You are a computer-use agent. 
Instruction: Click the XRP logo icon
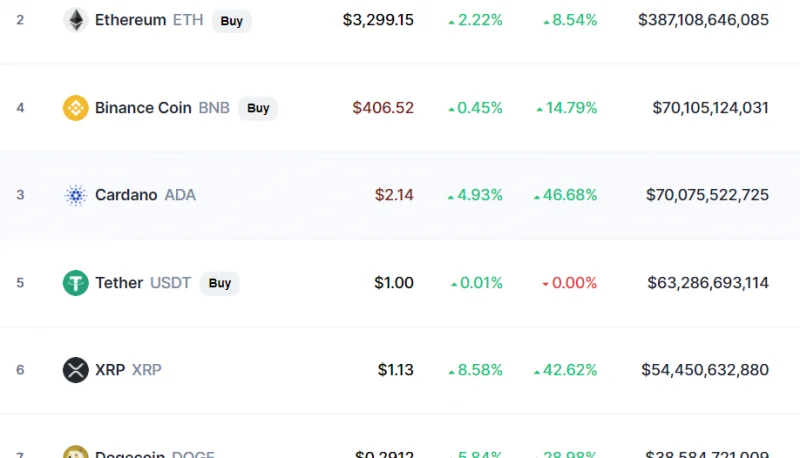coord(76,370)
